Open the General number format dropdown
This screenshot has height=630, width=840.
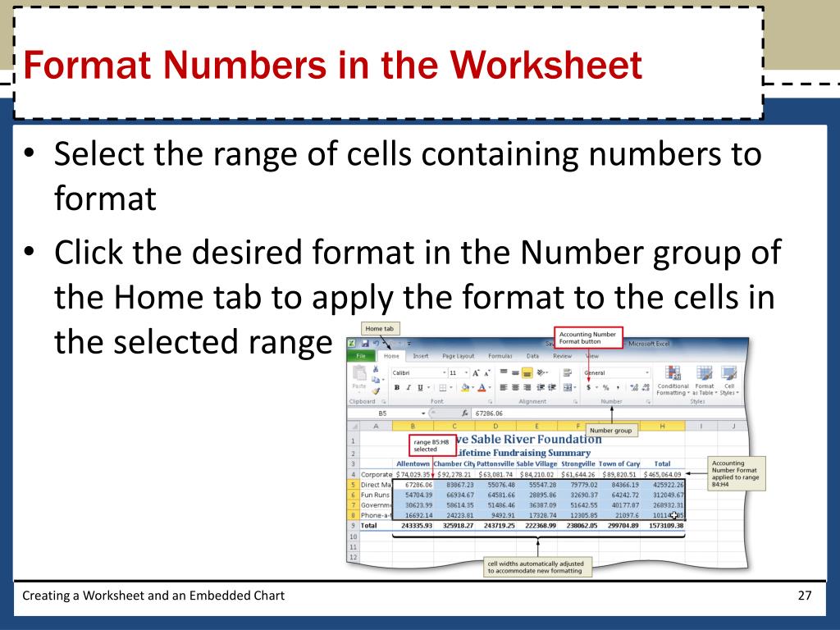pos(647,373)
